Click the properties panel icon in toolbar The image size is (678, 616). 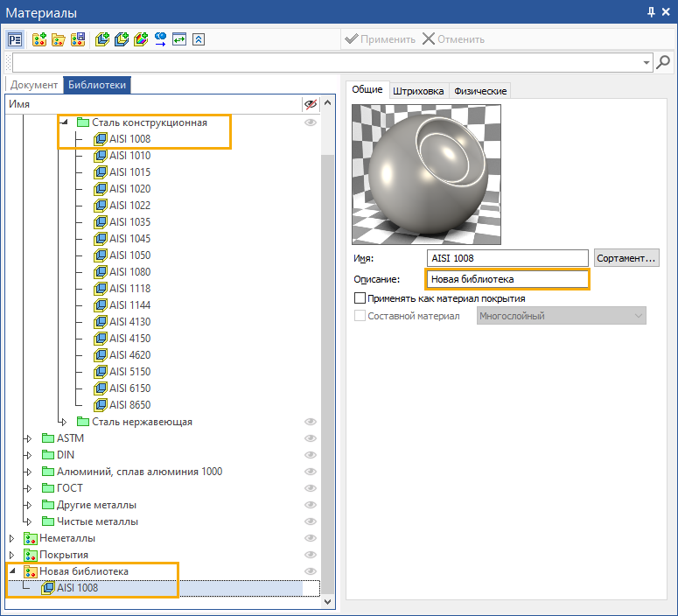[15, 39]
